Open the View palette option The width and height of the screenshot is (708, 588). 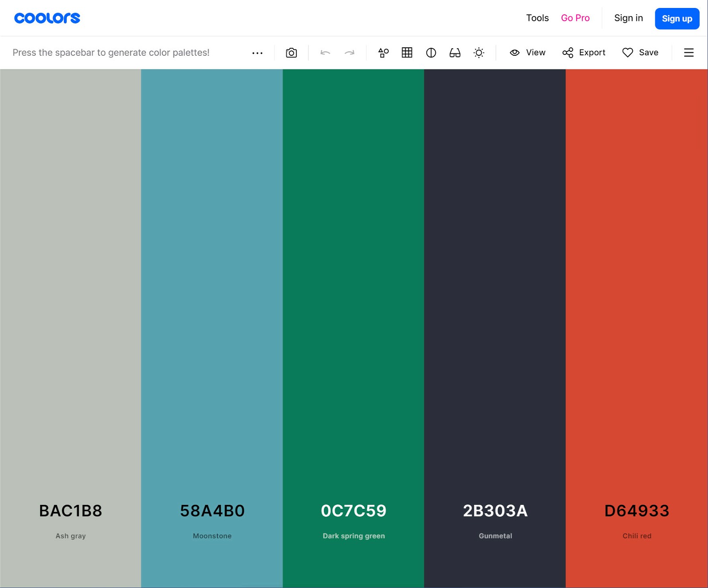(527, 53)
